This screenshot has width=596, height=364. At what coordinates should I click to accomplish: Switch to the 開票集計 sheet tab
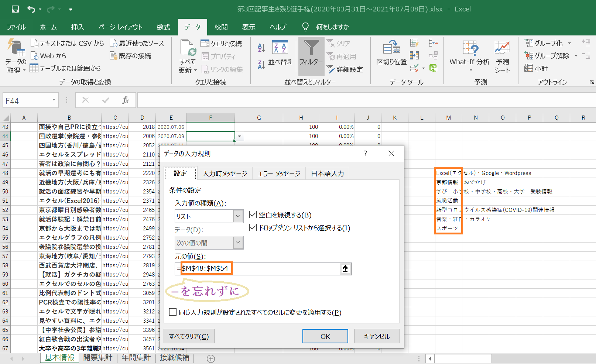click(97, 358)
